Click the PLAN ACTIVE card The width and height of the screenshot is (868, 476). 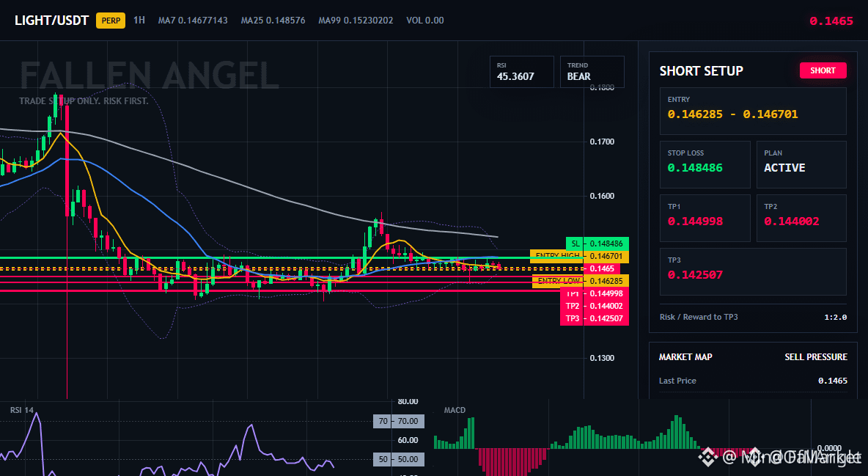pos(801,164)
